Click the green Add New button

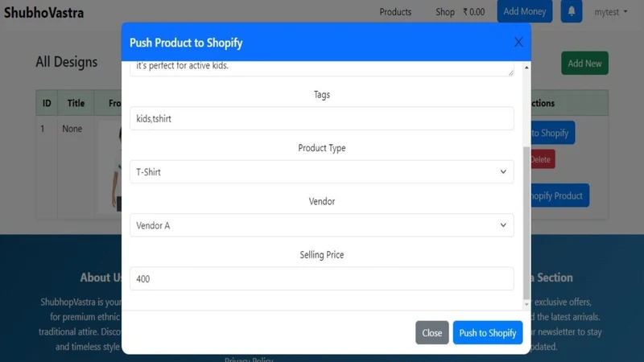click(584, 64)
